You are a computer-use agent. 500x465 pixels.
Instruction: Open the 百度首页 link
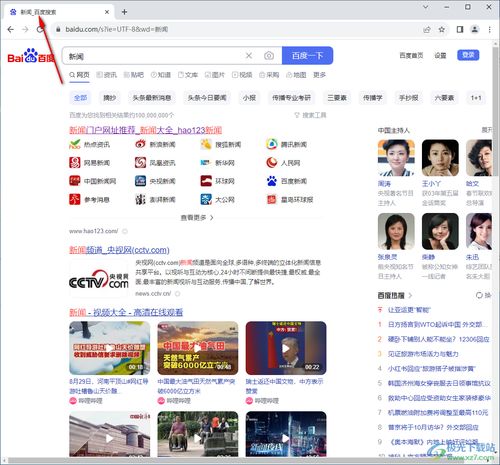[411, 56]
